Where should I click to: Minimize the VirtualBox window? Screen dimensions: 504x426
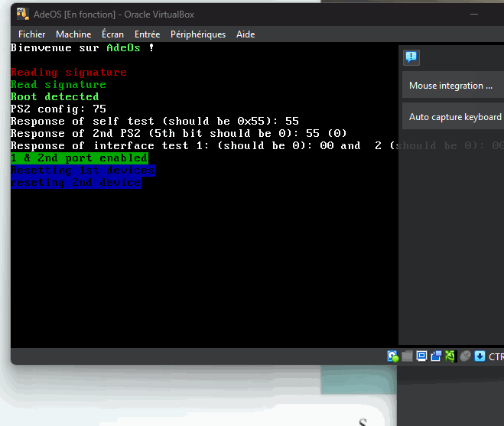click(473, 14)
